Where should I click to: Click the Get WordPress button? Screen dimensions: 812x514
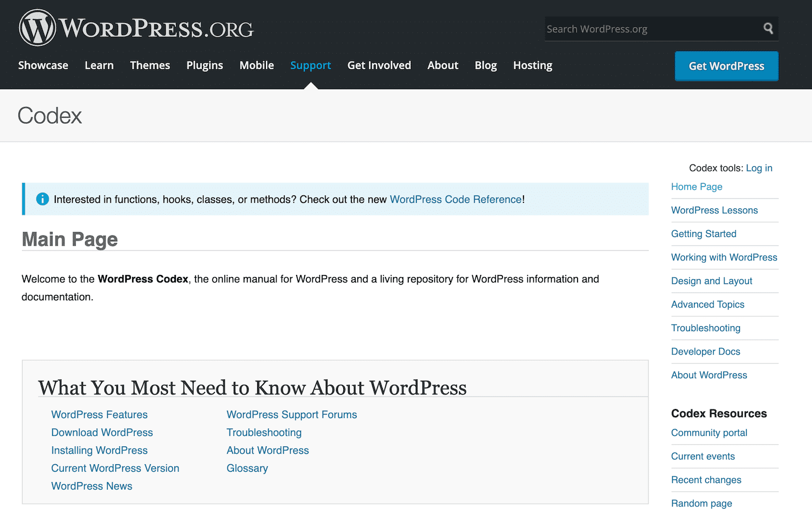[726, 66]
